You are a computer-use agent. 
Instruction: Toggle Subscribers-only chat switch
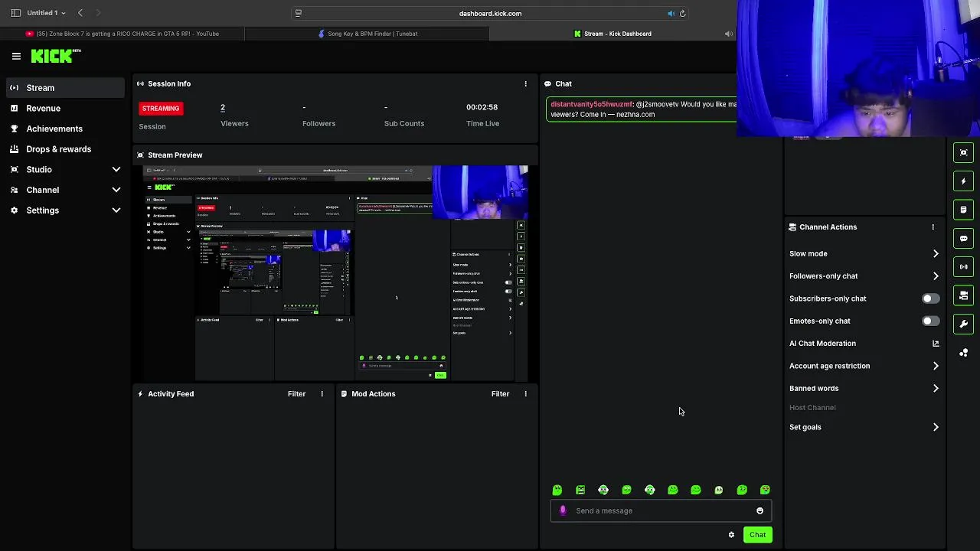(x=930, y=298)
